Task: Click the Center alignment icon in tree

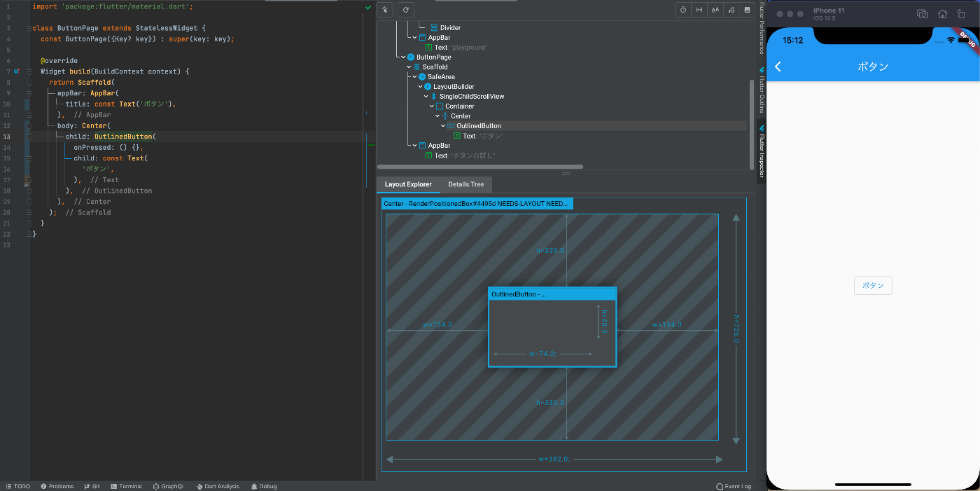Action: pyautogui.click(x=445, y=116)
